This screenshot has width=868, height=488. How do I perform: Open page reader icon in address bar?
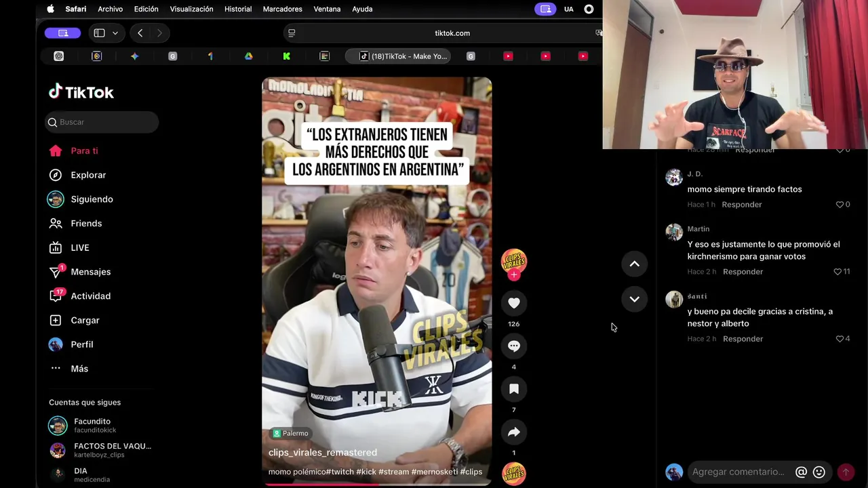[292, 33]
